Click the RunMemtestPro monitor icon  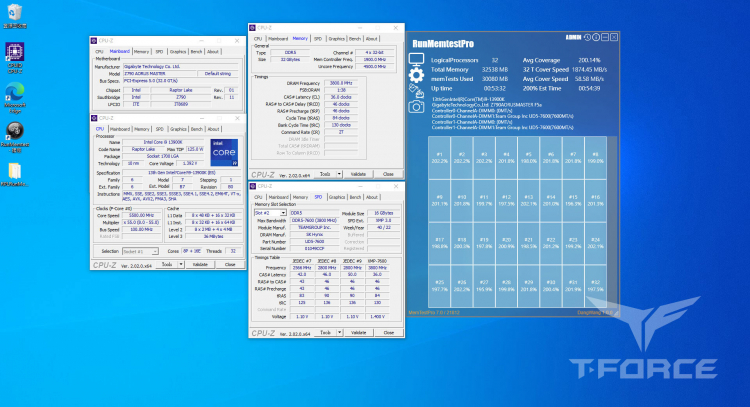(416, 57)
